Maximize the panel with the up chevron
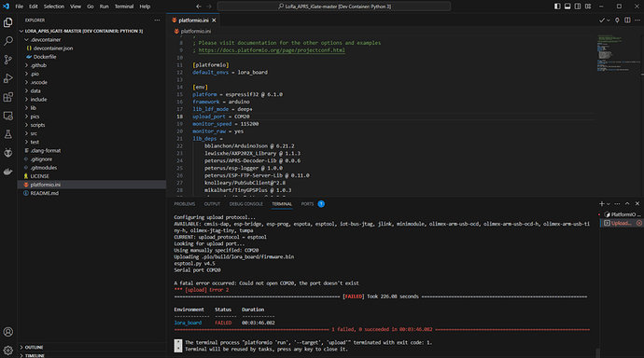644x358 pixels. 627,203
